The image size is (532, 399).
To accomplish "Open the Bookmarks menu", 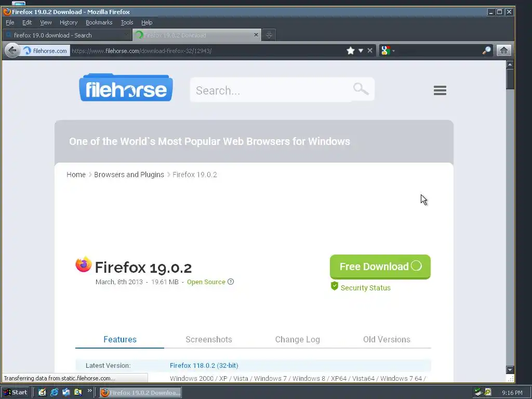I will click(99, 22).
